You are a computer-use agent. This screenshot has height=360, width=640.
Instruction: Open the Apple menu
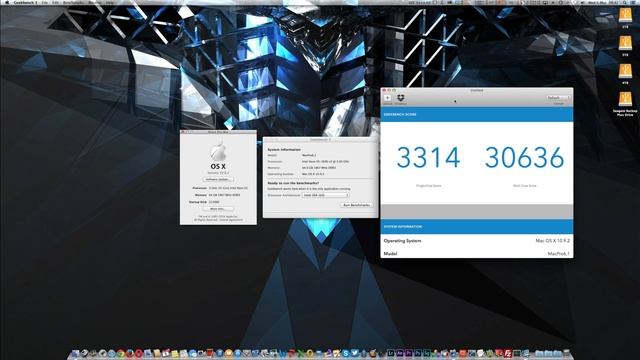point(7,2)
